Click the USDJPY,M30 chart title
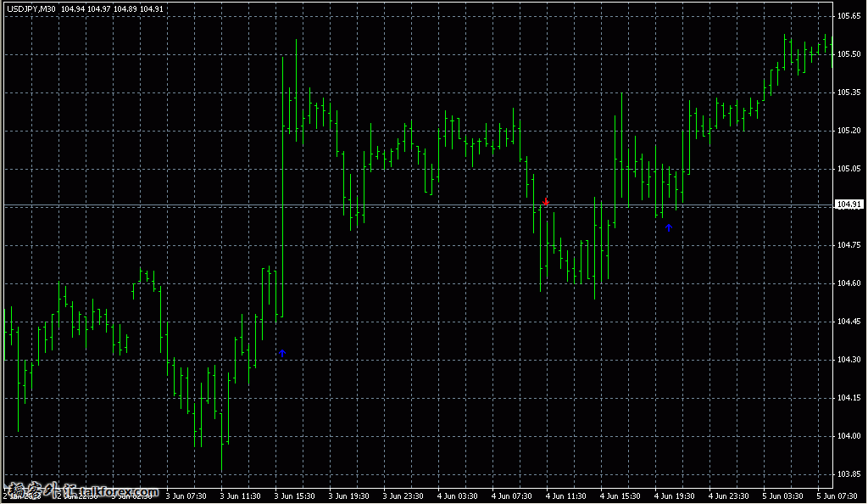The height and width of the screenshot is (504, 868). [x=31, y=9]
